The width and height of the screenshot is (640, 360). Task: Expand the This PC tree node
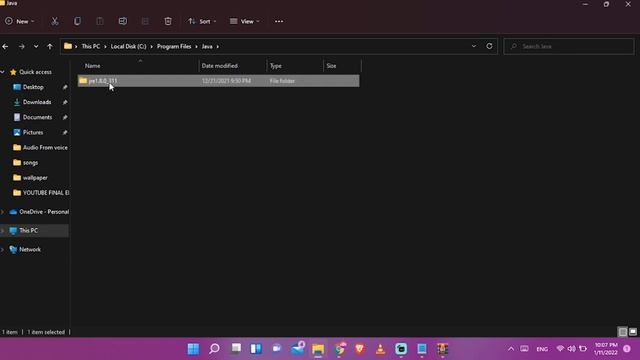[x=3, y=231]
